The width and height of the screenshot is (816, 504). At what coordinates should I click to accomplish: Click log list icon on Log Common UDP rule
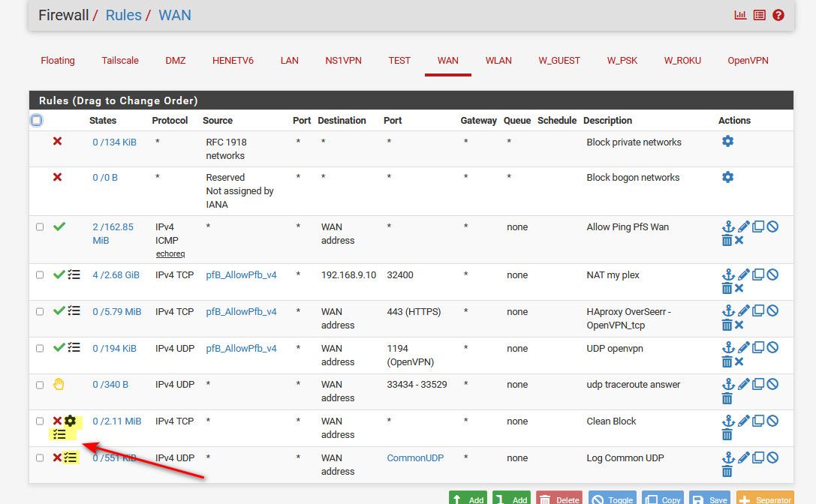tap(71, 457)
